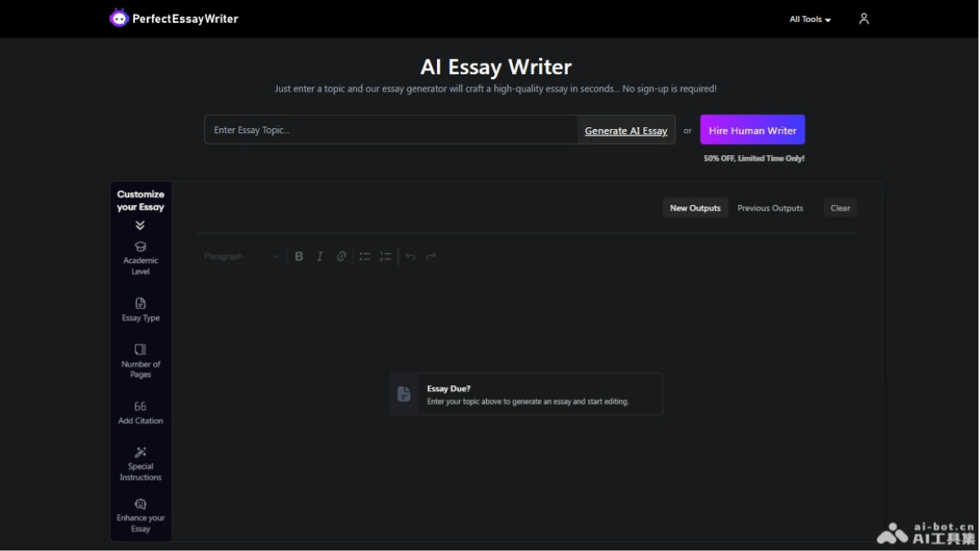Click inside the Enter Essay Topic field
The width and height of the screenshot is (980, 551).
tap(367, 129)
